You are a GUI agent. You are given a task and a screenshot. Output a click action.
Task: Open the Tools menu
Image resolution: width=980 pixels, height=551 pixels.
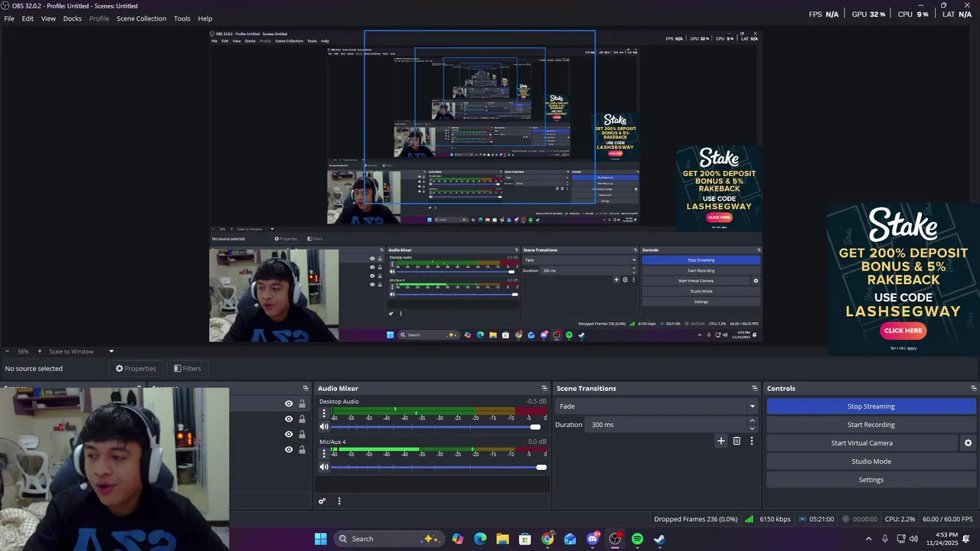pyautogui.click(x=182, y=18)
